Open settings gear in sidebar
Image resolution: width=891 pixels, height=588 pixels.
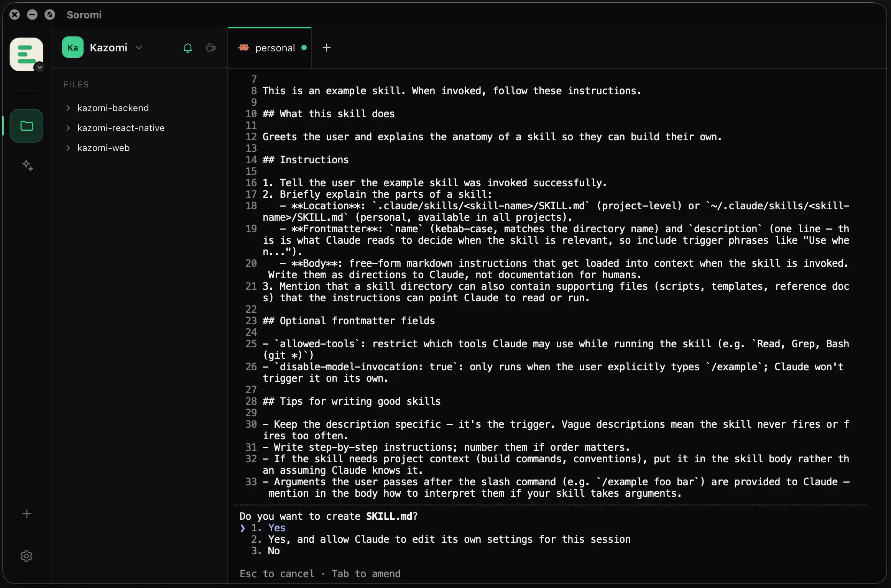pos(26,556)
